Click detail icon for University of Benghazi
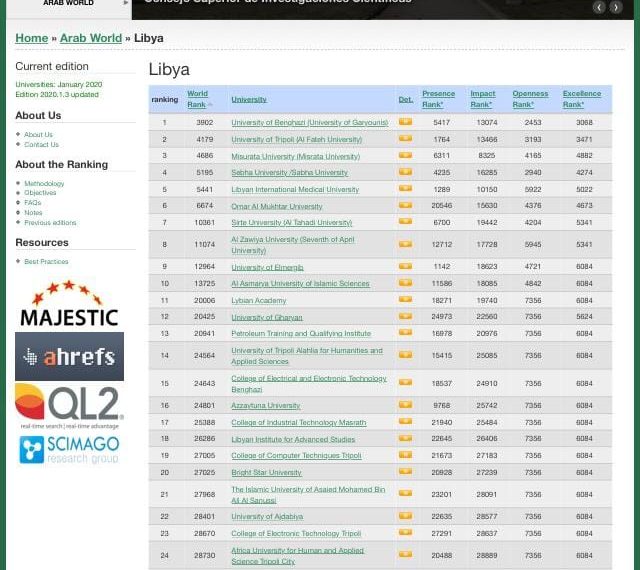The height and width of the screenshot is (570, 640). click(405, 122)
